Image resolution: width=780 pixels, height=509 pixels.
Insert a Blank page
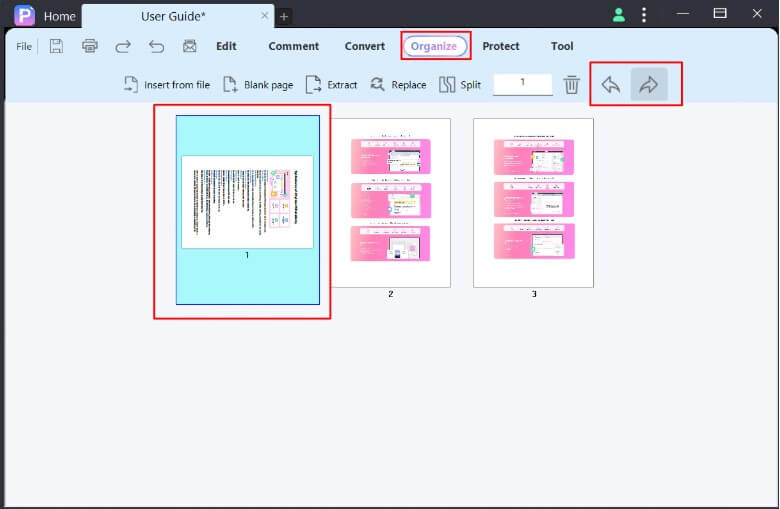258,85
